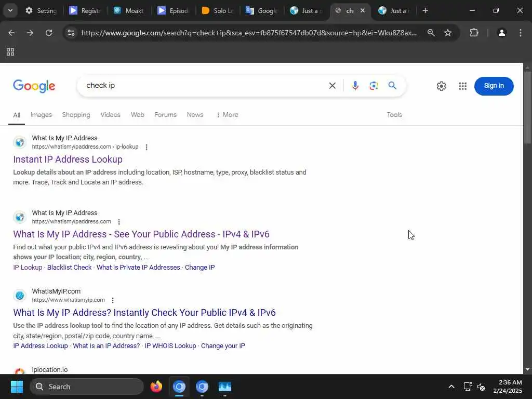Switch to the Moakt browser tab
Screen dimensions: 532x399
(x=128, y=10)
